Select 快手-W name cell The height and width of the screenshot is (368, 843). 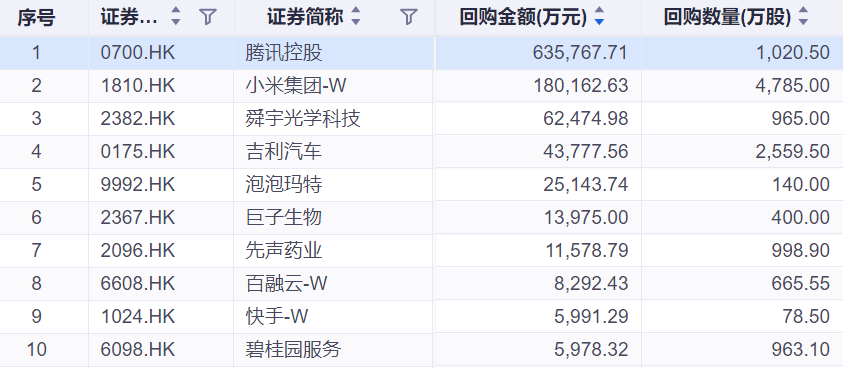point(277,316)
